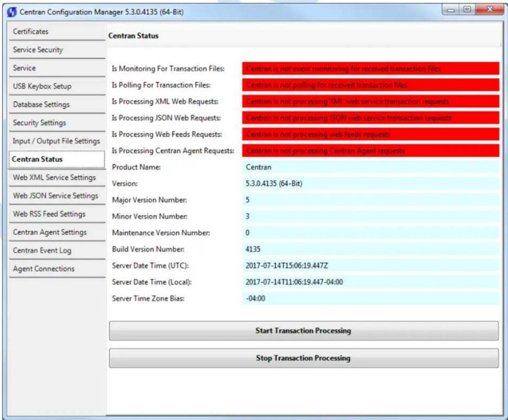Switch to Web RSS Feed Settings tab
Viewport: 508px width, 420px height.
click(x=57, y=214)
